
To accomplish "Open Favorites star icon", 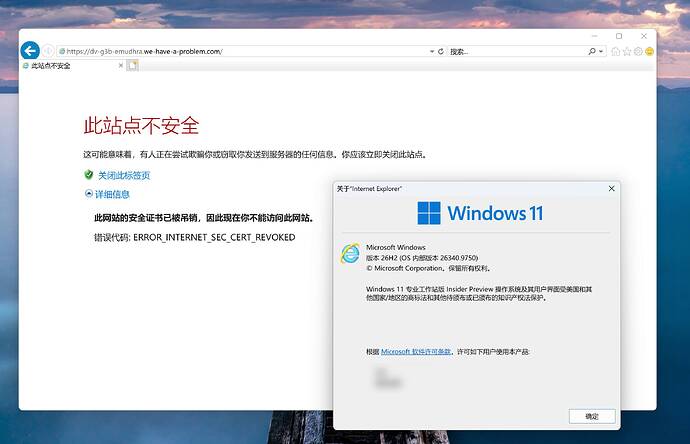I will click(627, 51).
